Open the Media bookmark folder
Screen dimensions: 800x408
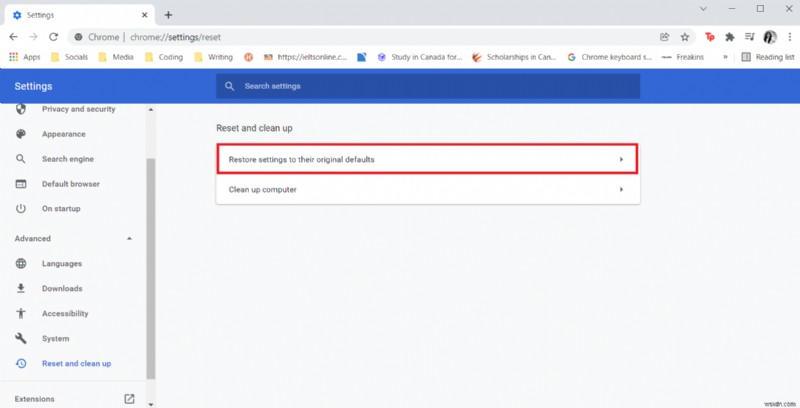116,57
